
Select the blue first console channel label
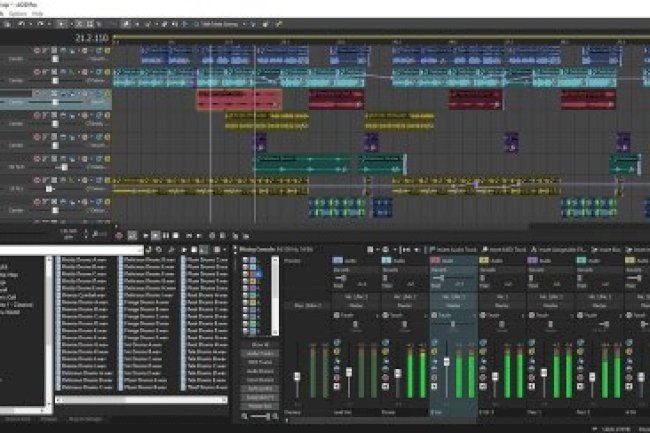(x=338, y=260)
